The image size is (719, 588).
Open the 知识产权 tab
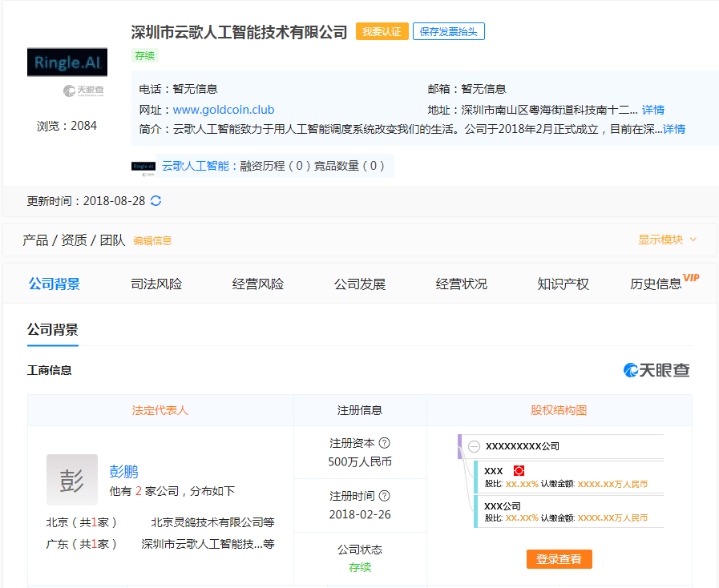pos(563,284)
